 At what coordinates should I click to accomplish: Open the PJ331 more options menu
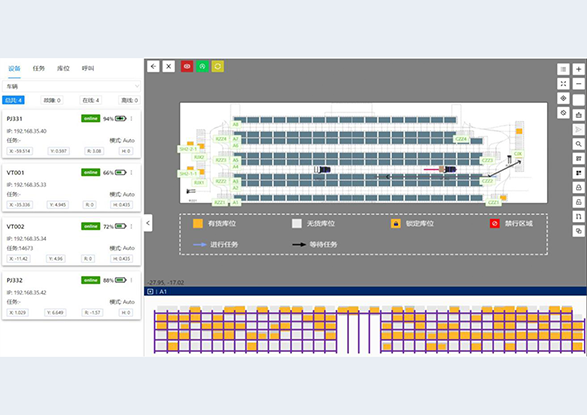coord(131,119)
